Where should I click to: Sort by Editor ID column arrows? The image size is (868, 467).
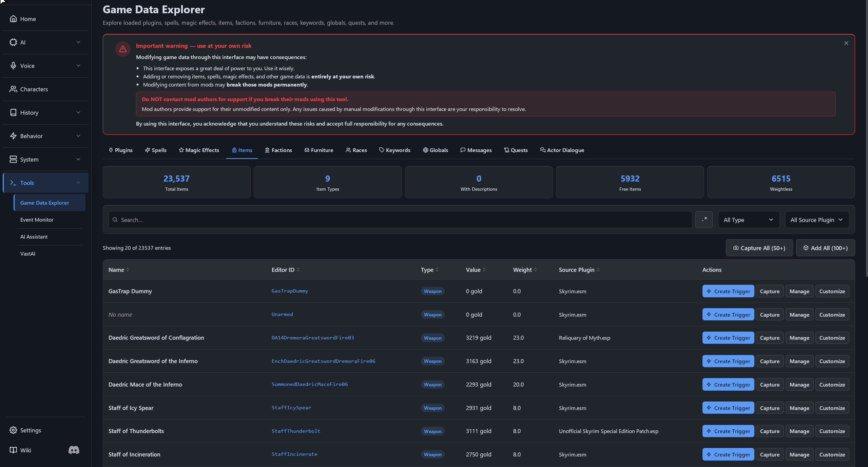tap(298, 269)
